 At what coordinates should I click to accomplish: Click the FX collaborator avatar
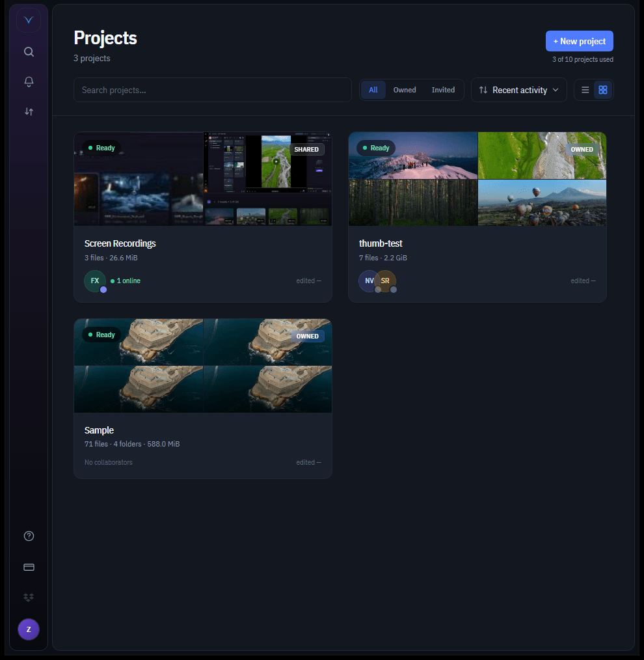tap(95, 281)
